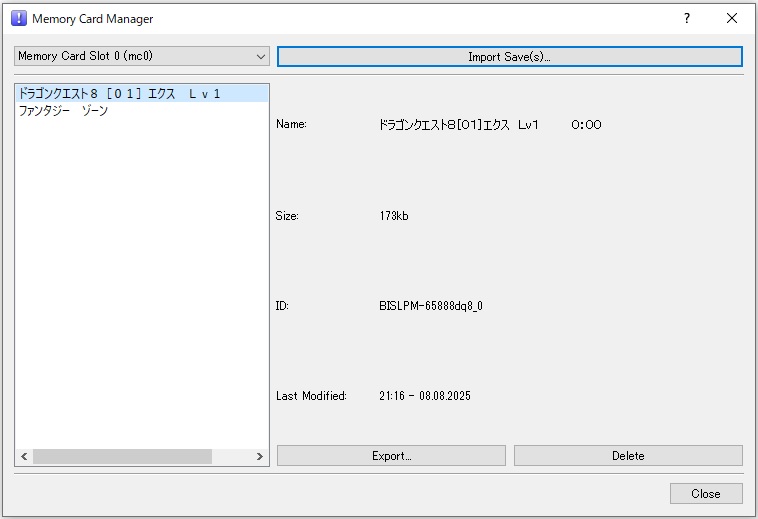Click the Memory Card Manager title icon
The width and height of the screenshot is (758, 519).
(x=18, y=18)
